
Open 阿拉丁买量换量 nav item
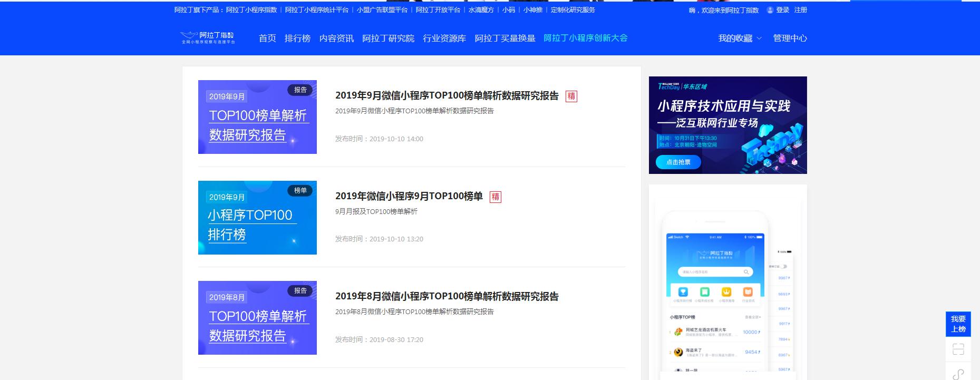[505, 38]
